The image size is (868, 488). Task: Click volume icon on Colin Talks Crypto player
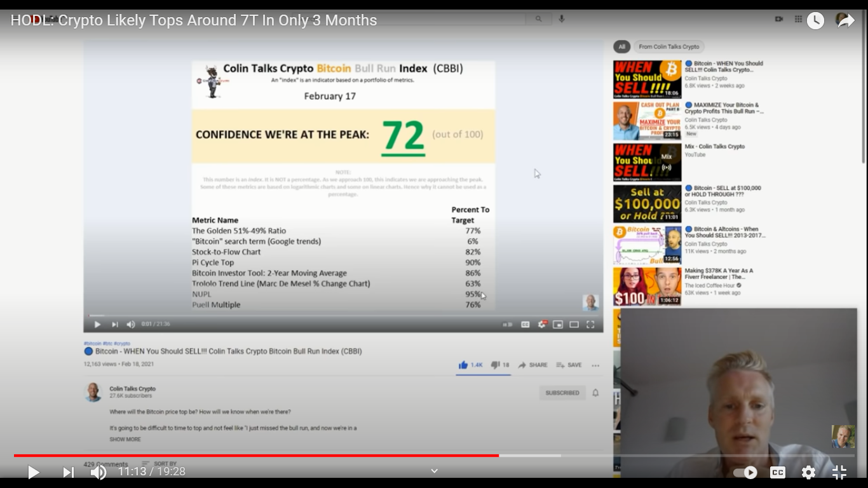click(x=131, y=324)
